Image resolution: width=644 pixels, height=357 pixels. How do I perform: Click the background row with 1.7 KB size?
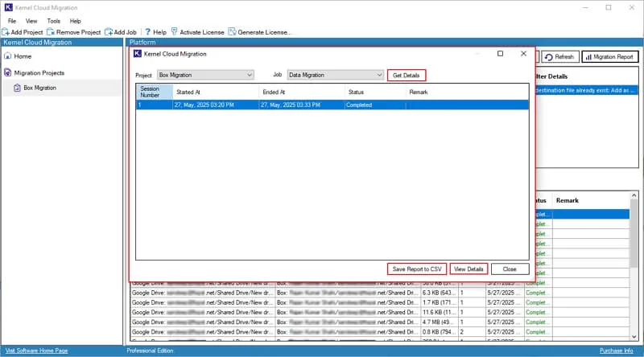coord(380,303)
